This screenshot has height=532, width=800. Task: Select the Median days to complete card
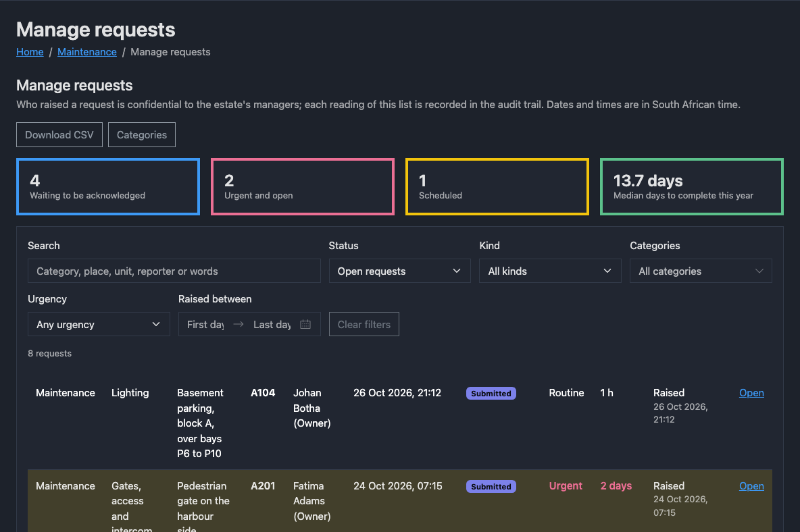coord(692,186)
